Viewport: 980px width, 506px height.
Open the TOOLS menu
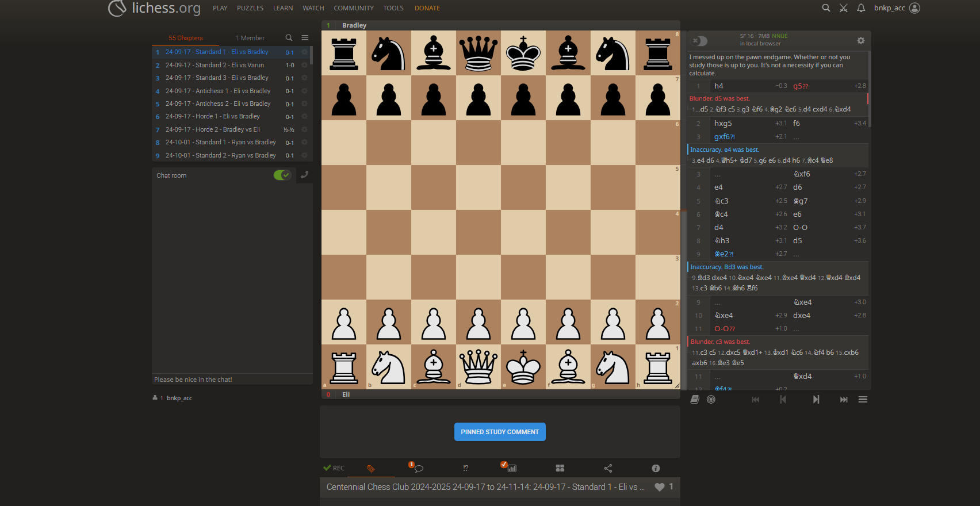393,8
